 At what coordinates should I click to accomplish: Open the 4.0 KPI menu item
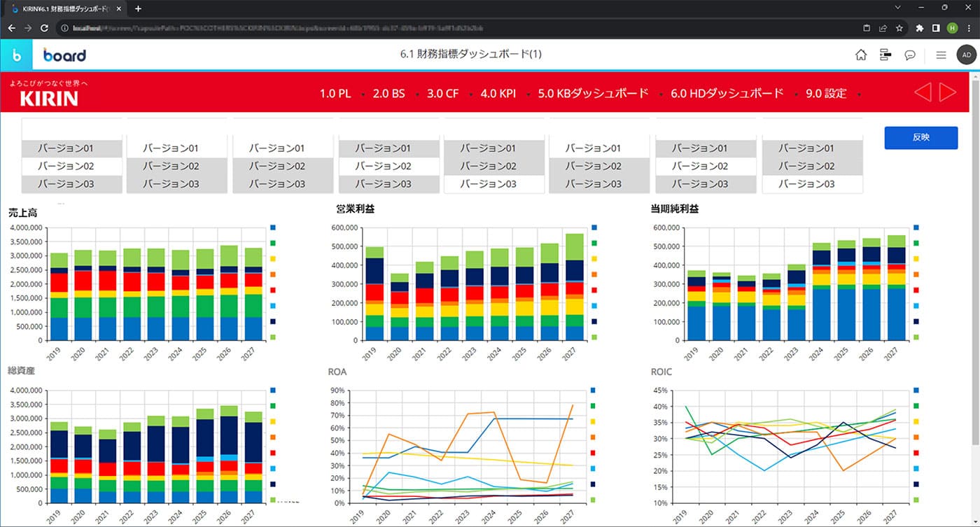[498, 93]
